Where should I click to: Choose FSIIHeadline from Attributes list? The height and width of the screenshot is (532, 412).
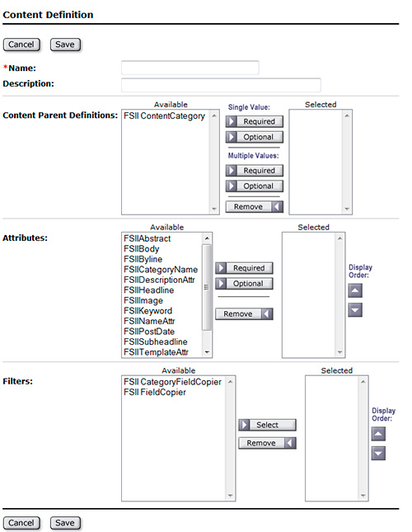[149, 290]
